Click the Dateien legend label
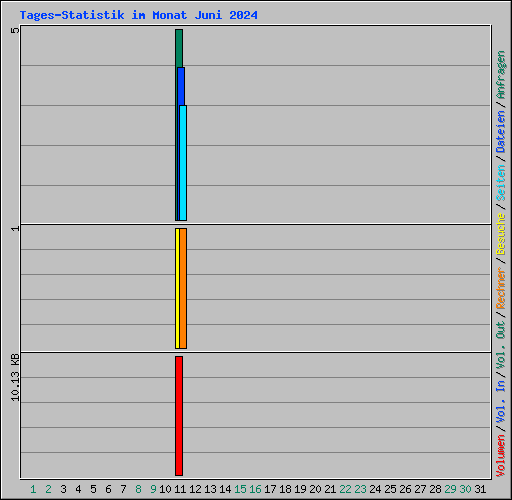The height and width of the screenshot is (500, 512). [501, 131]
